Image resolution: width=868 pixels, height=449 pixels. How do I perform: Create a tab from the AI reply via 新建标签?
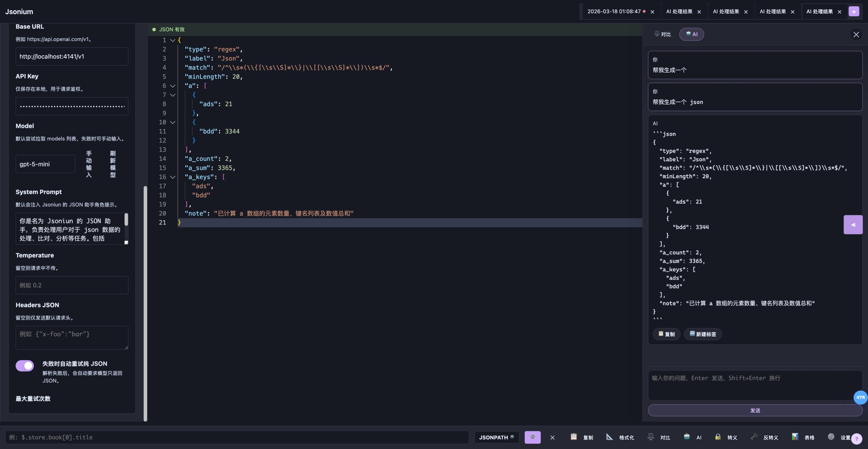[x=703, y=334]
